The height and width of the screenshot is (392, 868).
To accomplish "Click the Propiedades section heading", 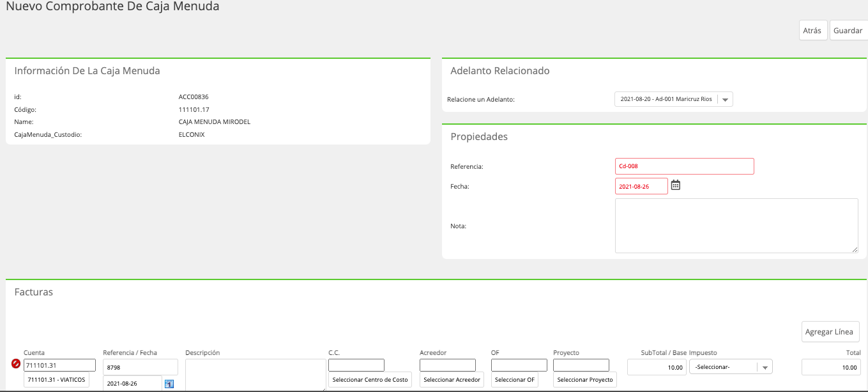I will coord(479,137).
